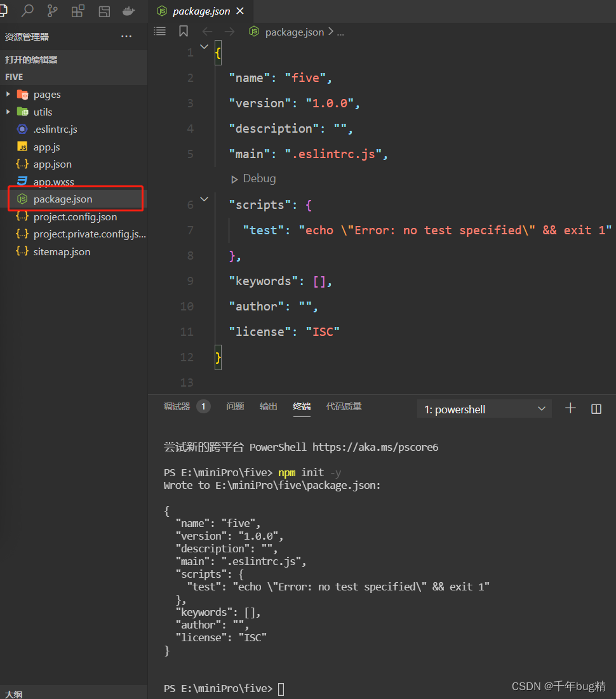Viewport: 616px width, 699px height.
Task: Collapse the 打开的编辑器 section
Action: [74, 59]
